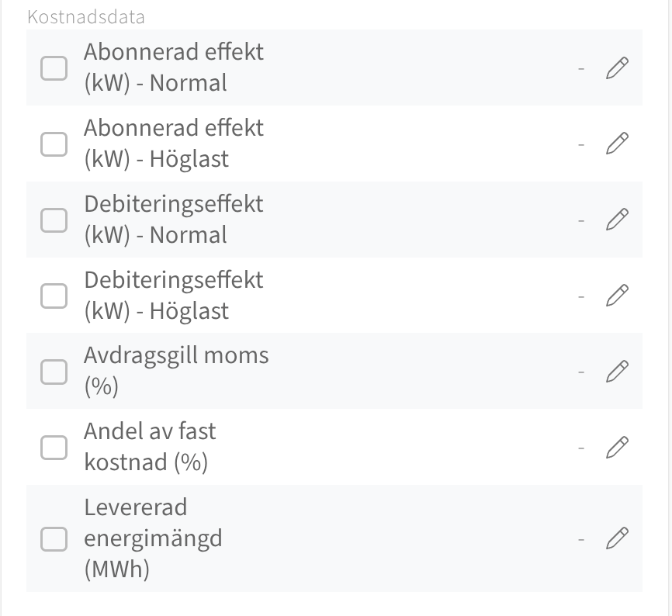Open editor for Debiteringseffekt (kW) - Höglast

point(617,296)
